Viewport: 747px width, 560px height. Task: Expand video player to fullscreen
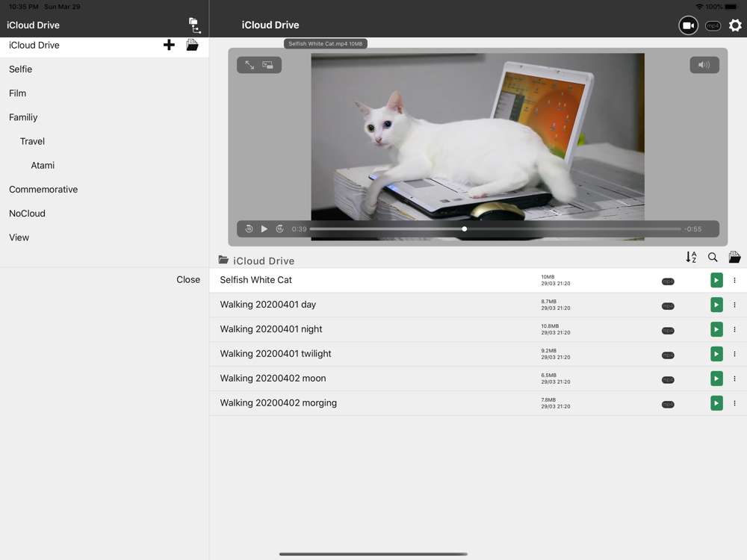(x=249, y=65)
